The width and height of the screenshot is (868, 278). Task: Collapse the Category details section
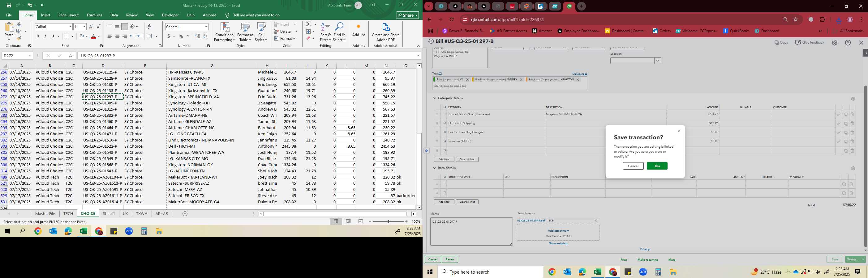(435, 98)
